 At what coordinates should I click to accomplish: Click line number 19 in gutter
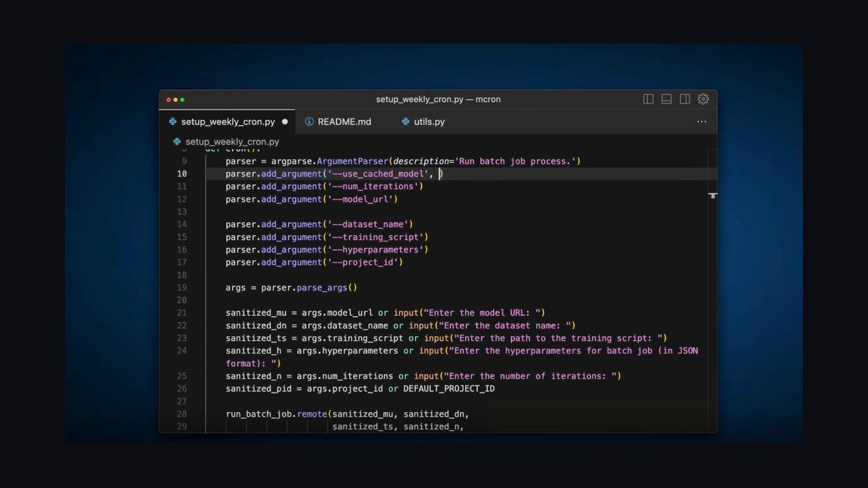pos(182,288)
